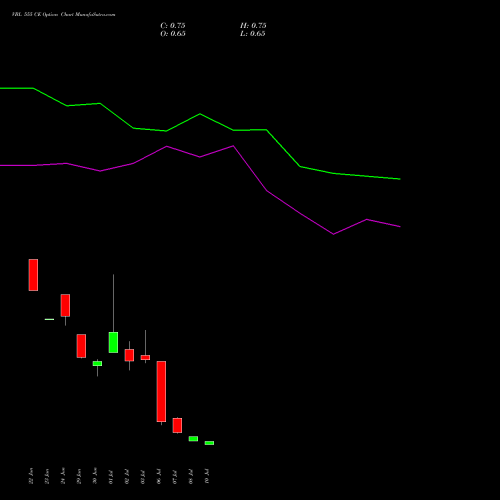Click the green candle with long upper wick
This screenshot has height=500, width=500.
113,342
